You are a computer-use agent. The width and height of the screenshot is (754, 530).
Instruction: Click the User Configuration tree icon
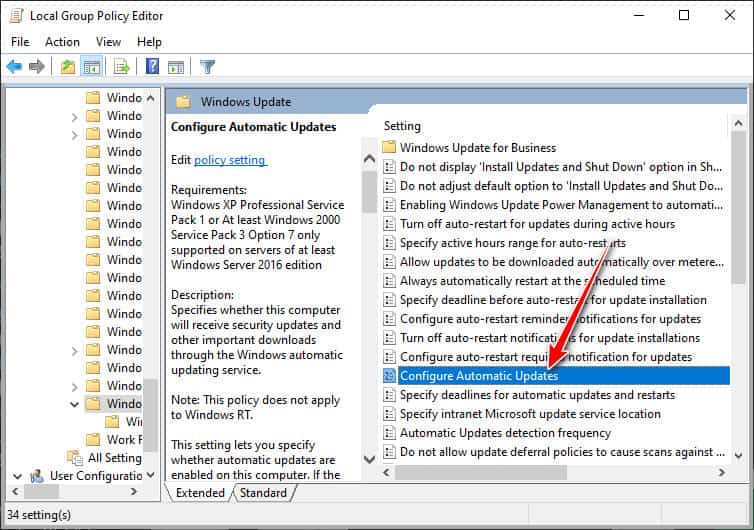(x=37, y=476)
